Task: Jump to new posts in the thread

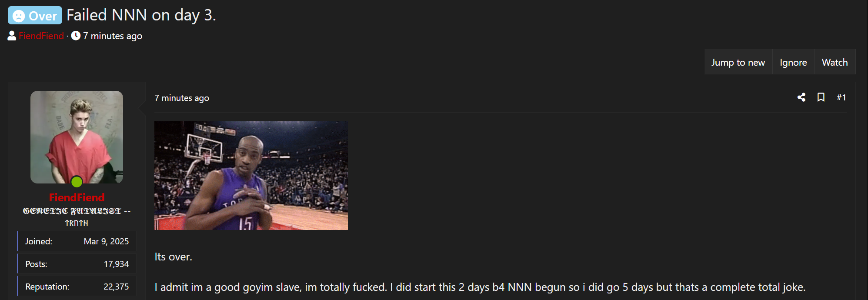Action: (x=738, y=62)
